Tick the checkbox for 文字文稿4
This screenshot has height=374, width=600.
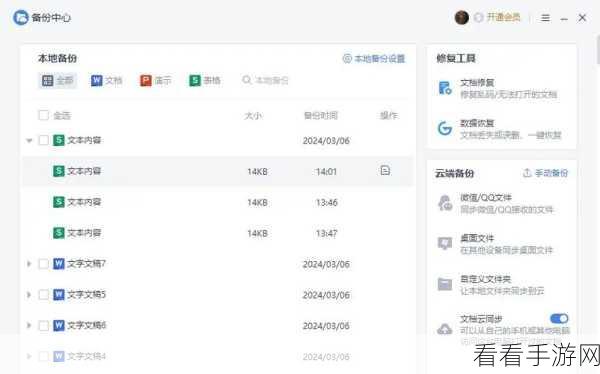[x=44, y=356]
